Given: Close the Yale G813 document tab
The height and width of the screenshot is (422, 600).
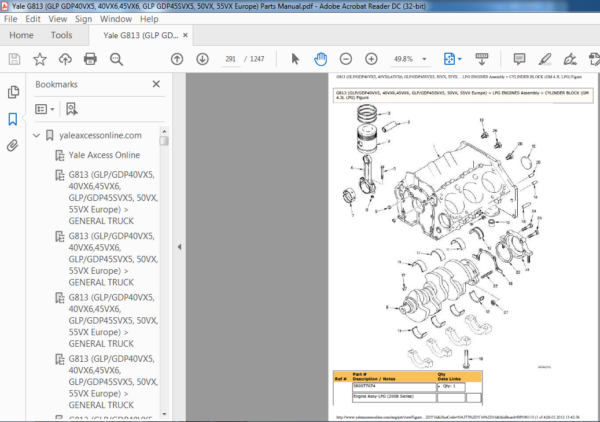Looking at the screenshot, I should click(x=185, y=35).
